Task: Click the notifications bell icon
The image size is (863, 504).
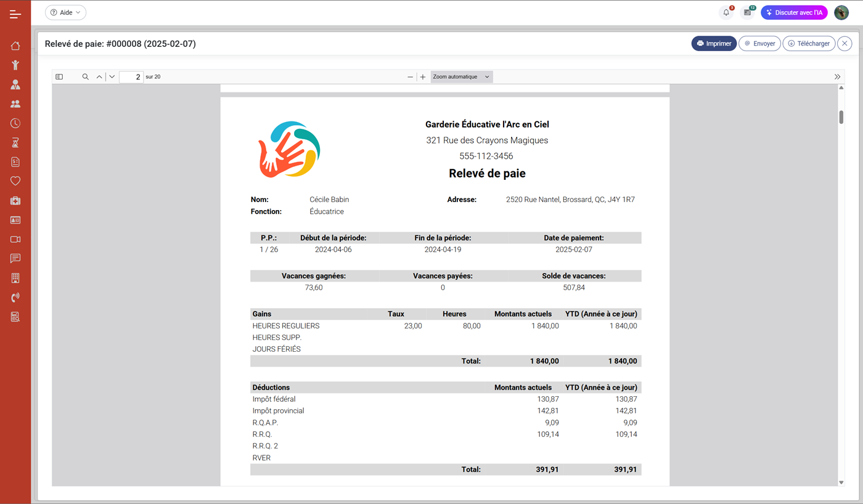Action: pos(726,12)
